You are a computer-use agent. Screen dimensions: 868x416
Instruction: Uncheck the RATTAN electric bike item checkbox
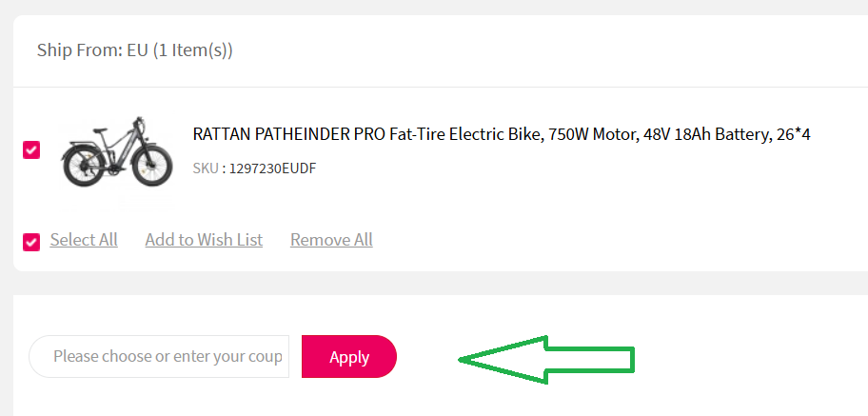31,149
